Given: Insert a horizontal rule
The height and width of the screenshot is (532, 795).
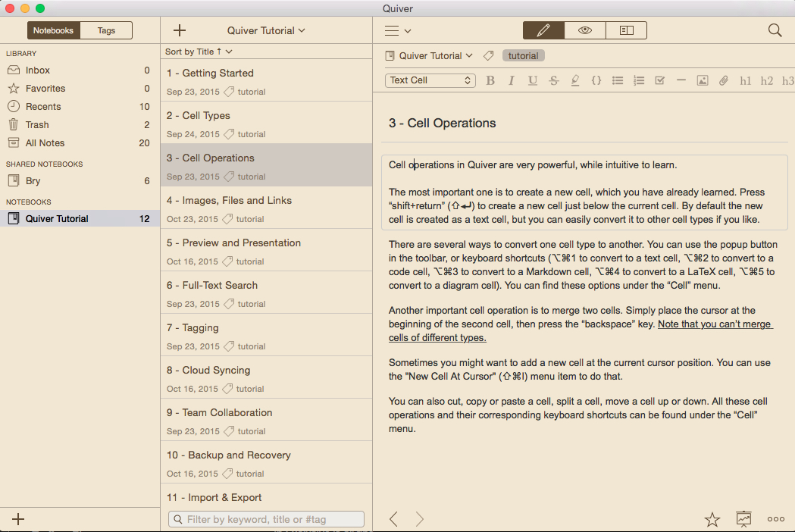Looking at the screenshot, I should (x=681, y=80).
